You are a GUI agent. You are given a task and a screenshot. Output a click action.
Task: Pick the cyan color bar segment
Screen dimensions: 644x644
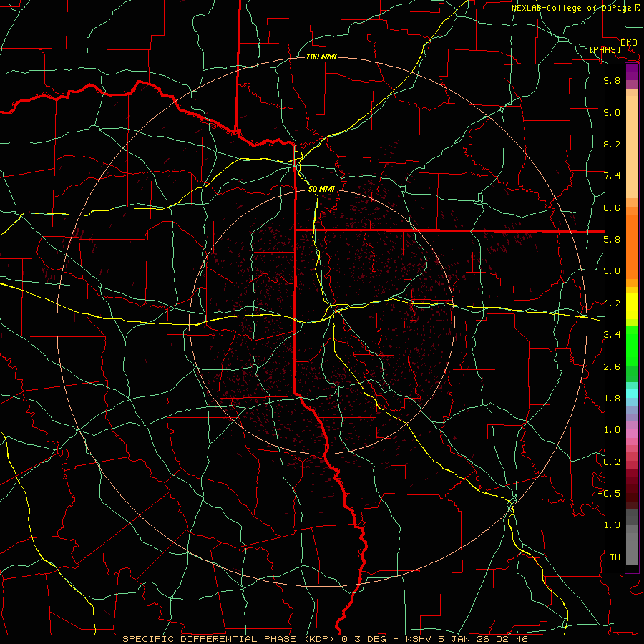tap(632, 394)
